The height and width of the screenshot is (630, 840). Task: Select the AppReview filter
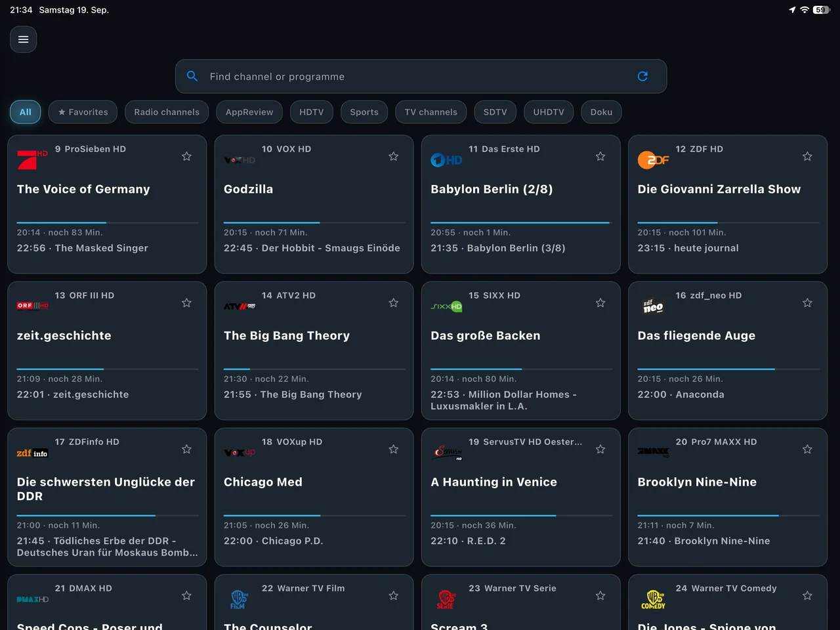(249, 112)
